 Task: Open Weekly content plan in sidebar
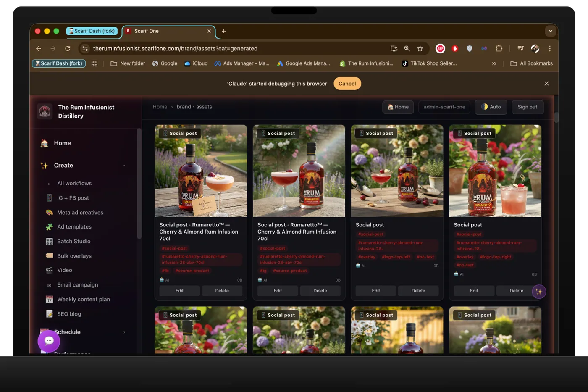(84, 300)
